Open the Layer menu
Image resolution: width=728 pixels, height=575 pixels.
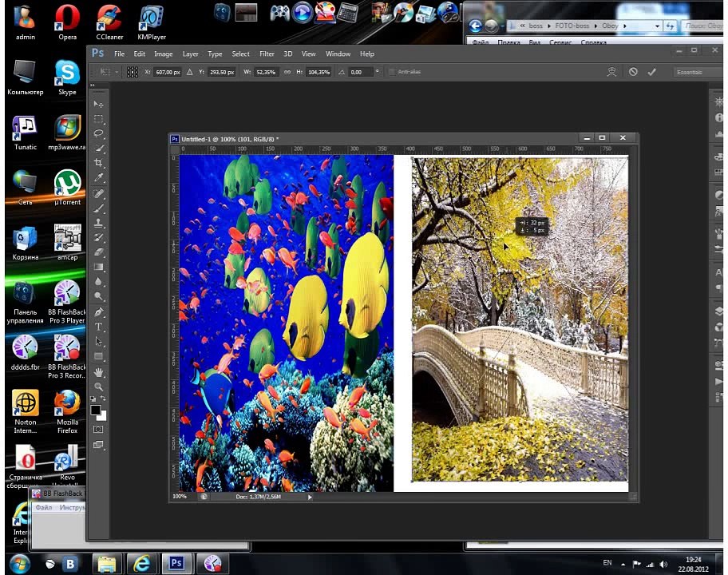tap(190, 54)
